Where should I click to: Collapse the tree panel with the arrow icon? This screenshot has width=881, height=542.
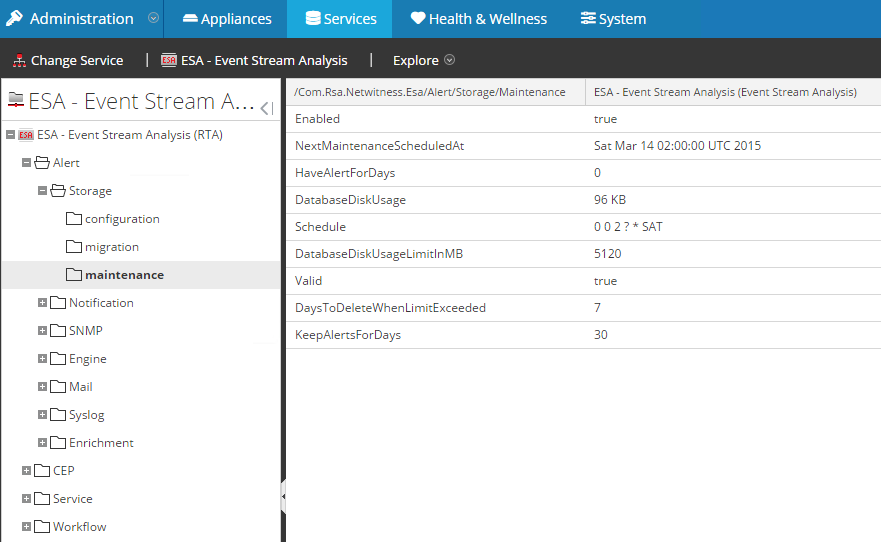[x=267, y=108]
